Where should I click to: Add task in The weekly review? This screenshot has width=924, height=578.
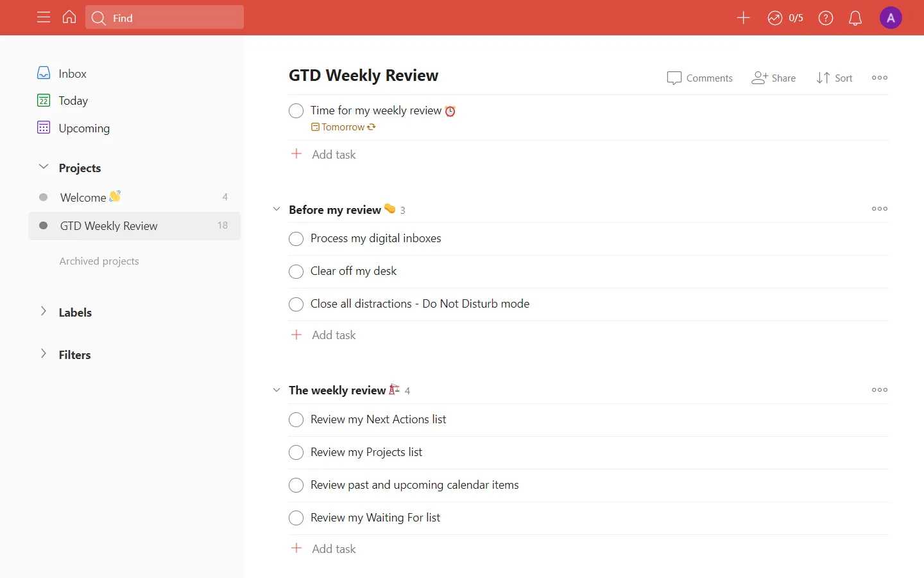coord(323,549)
